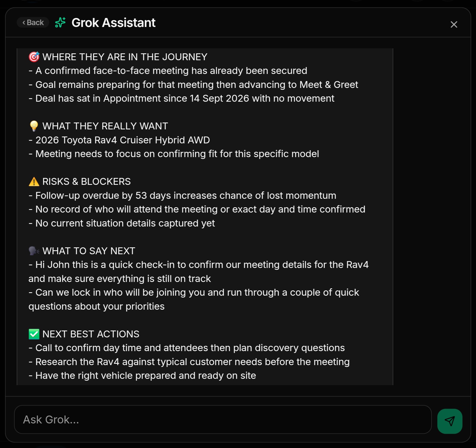The image size is (476, 448).
Task: Click line 'A confirmed face-to-face meeting has already been secured'
Action: click(168, 71)
